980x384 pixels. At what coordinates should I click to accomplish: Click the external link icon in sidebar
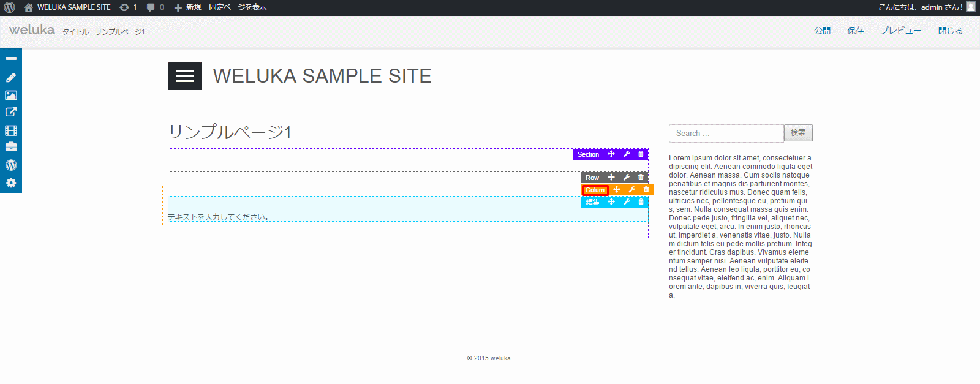(11, 112)
